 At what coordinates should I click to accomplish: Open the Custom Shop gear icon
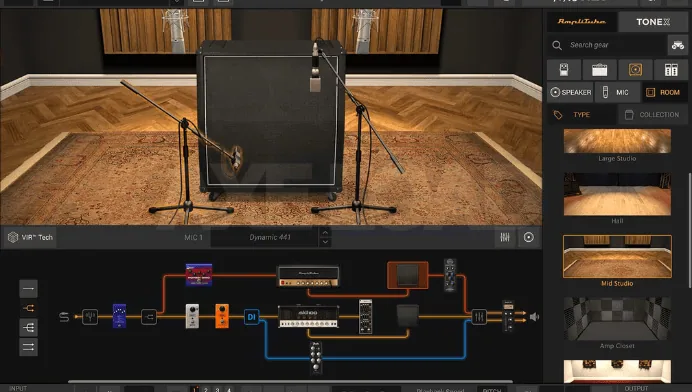(677, 45)
